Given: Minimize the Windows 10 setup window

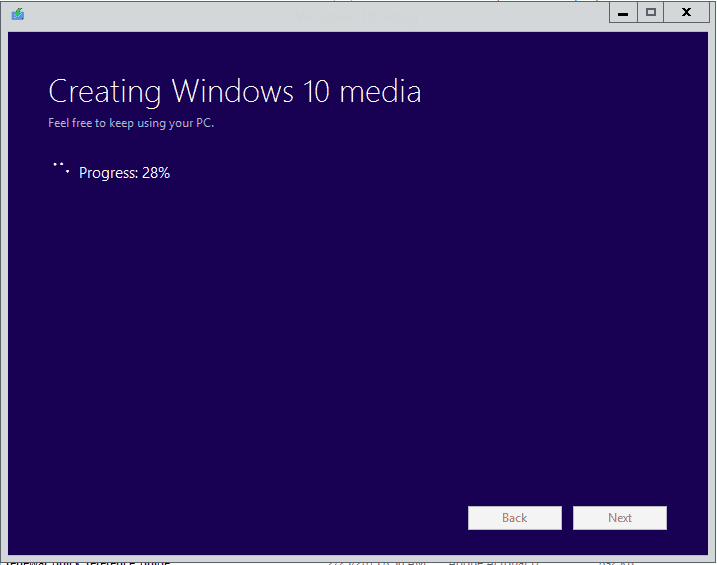Looking at the screenshot, I should click(623, 13).
